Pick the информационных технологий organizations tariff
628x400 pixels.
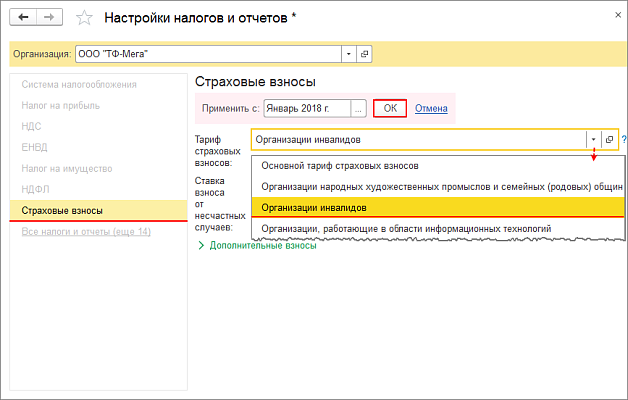tap(405, 229)
